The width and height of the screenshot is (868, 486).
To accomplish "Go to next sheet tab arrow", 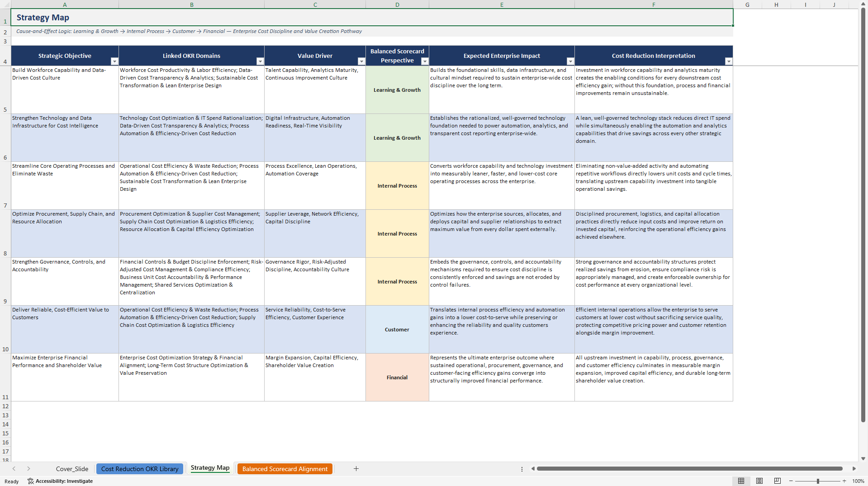I will (x=28, y=469).
